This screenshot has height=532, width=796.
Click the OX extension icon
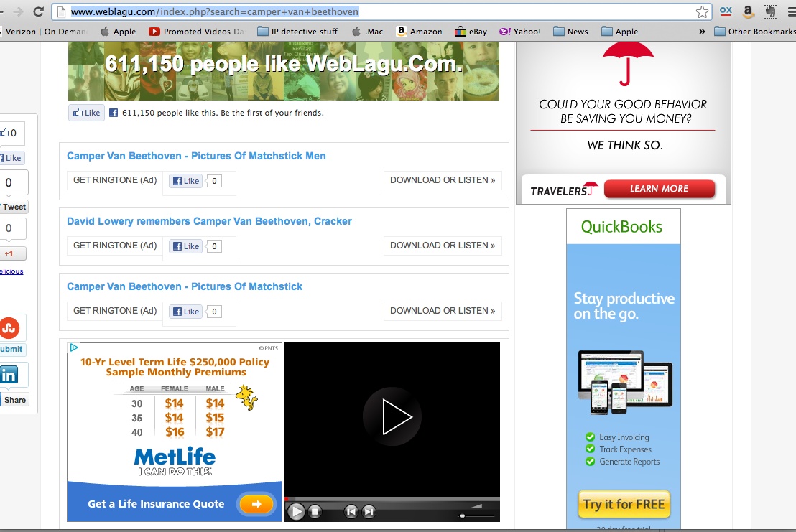click(x=726, y=12)
